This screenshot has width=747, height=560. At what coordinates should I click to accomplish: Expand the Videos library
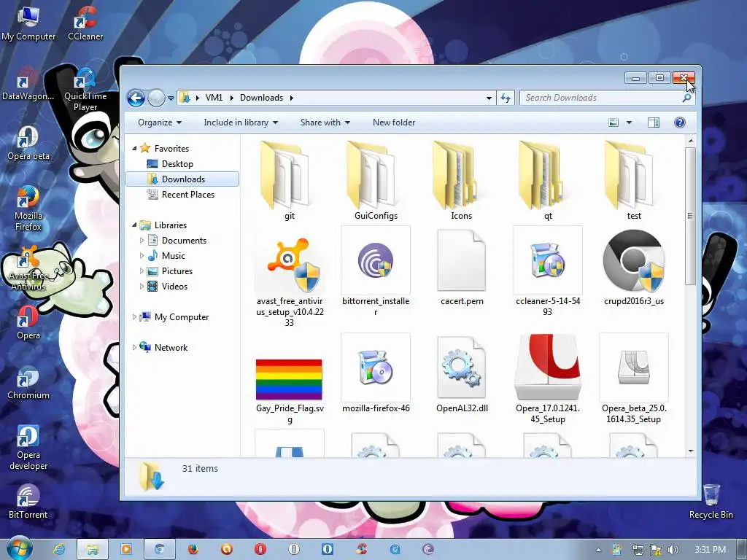(x=142, y=286)
